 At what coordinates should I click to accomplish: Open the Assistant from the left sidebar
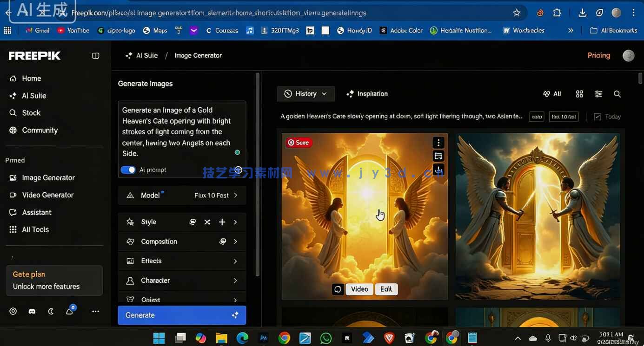coord(37,212)
